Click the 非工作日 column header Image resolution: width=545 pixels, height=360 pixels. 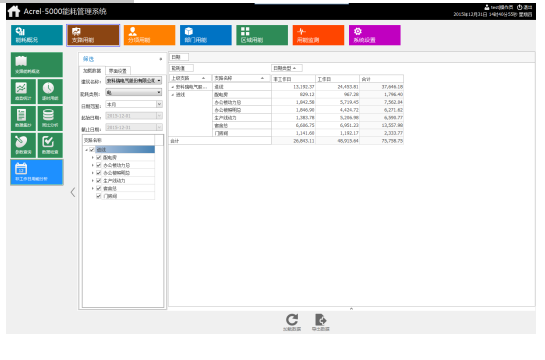(x=293, y=79)
